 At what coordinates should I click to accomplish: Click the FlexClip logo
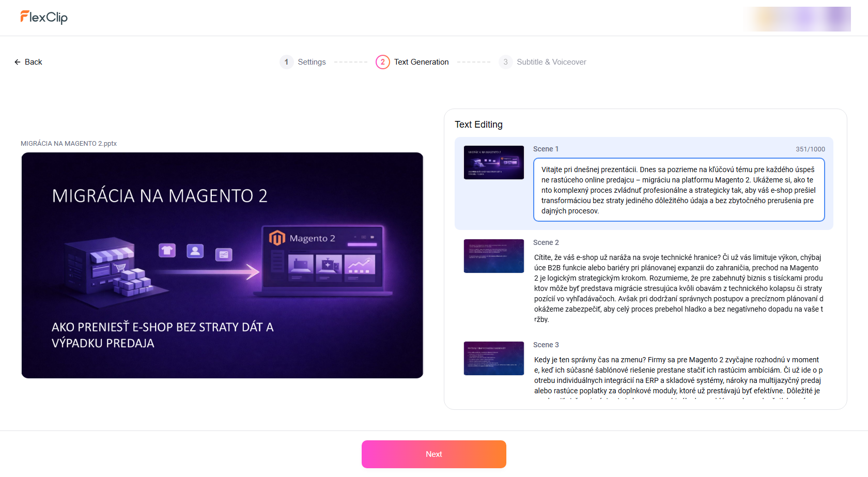44,17
